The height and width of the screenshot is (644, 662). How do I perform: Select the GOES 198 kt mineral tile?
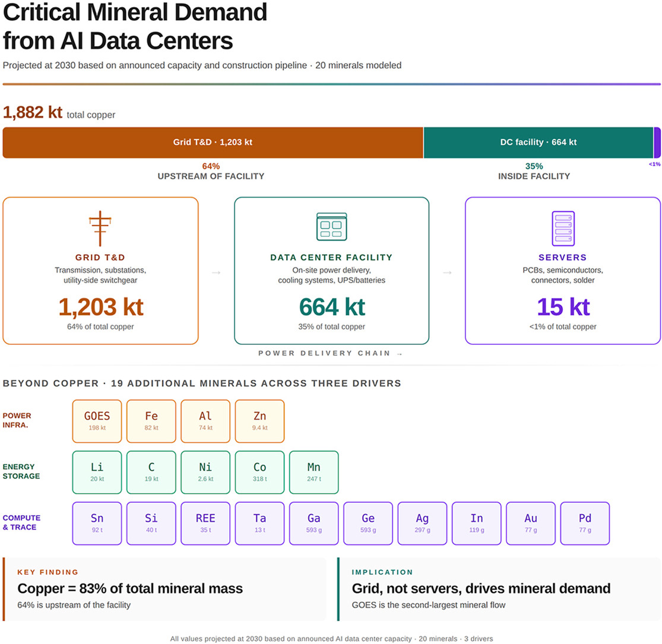(x=97, y=421)
